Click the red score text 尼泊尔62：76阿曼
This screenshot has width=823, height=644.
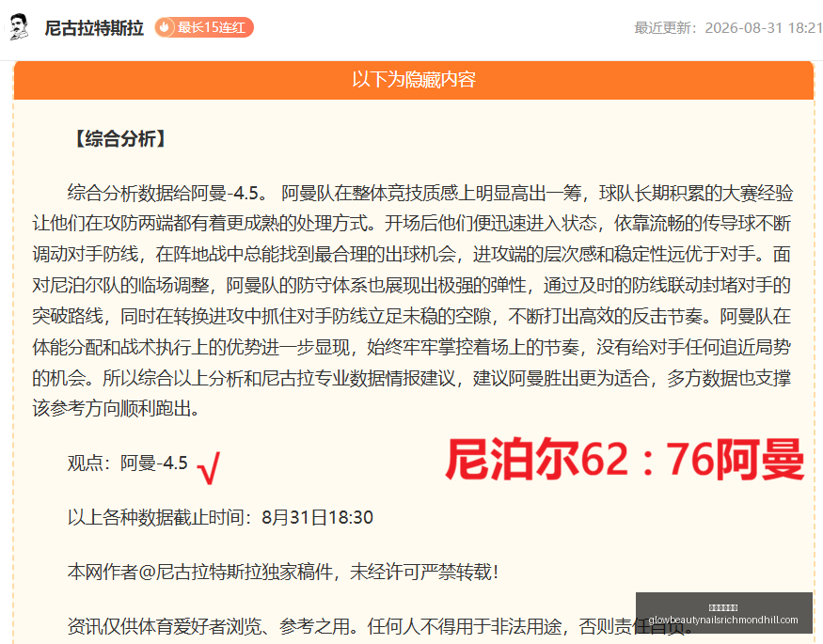(625, 460)
